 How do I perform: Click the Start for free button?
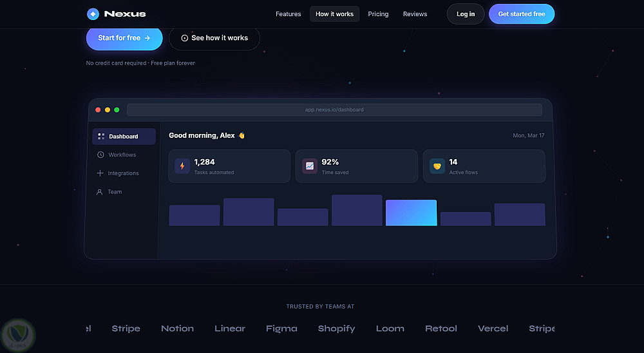coord(124,38)
